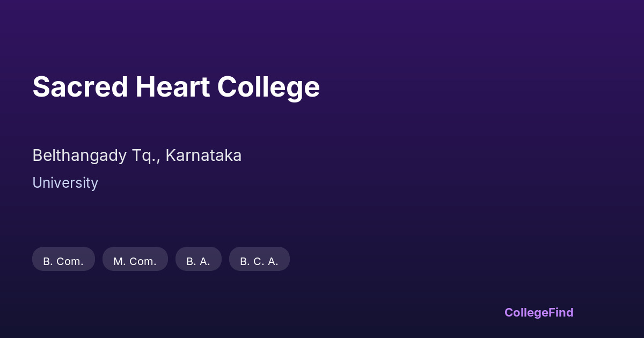Choose the M. Com. course tag

pyautogui.click(x=135, y=261)
